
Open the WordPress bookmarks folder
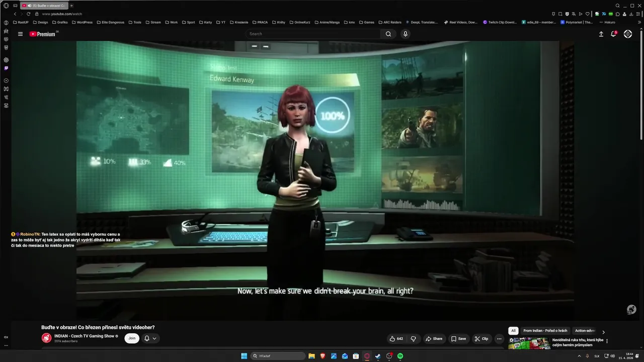(x=82, y=22)
